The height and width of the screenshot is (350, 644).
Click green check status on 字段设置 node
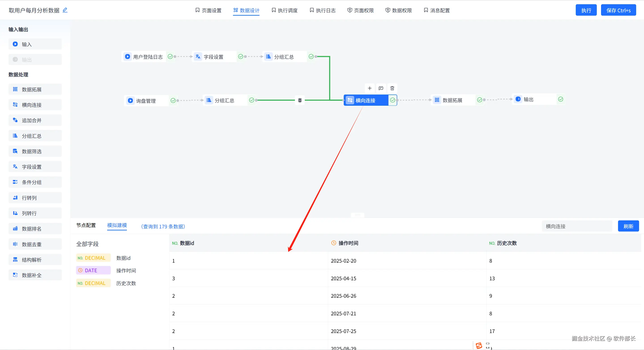(x=241, y=57)
